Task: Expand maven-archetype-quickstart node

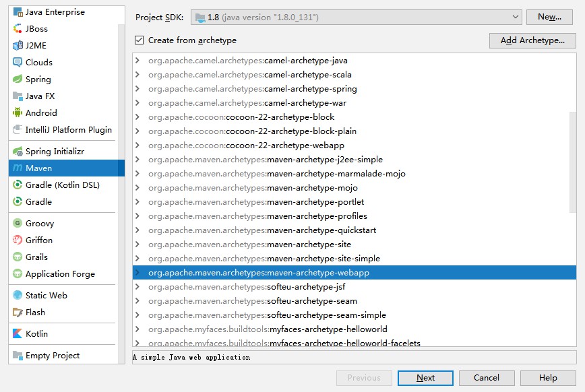Action: coord(137,230)
